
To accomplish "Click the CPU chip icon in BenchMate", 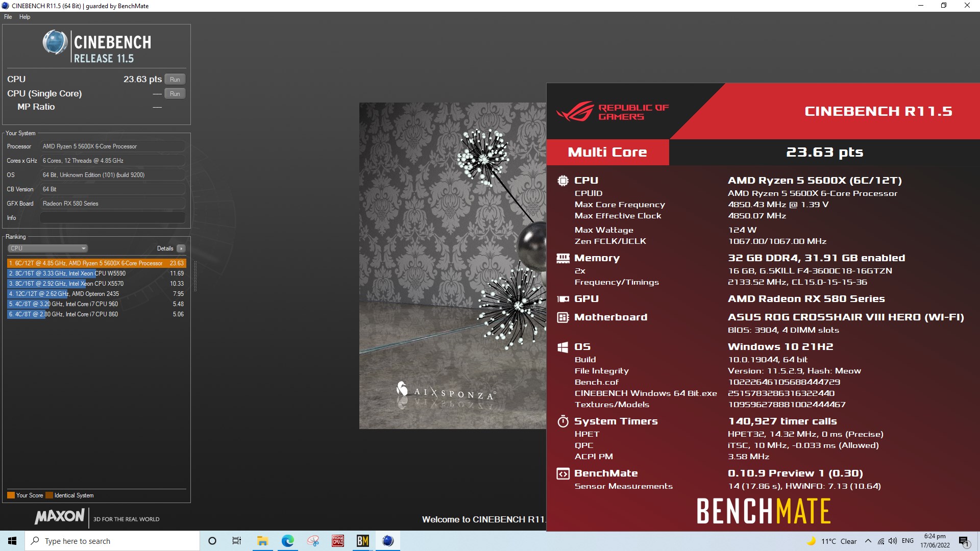I will click(x=562, y=181).
